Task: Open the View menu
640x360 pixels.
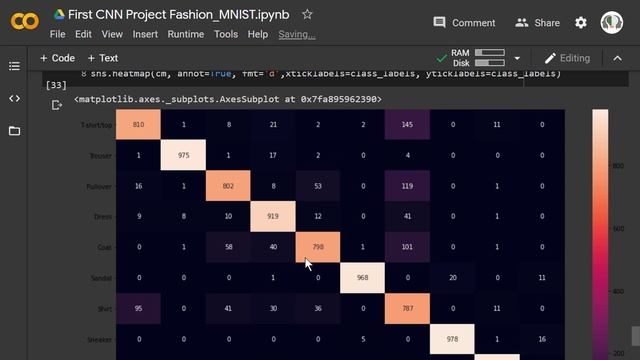Action: (x=112, y=34)
